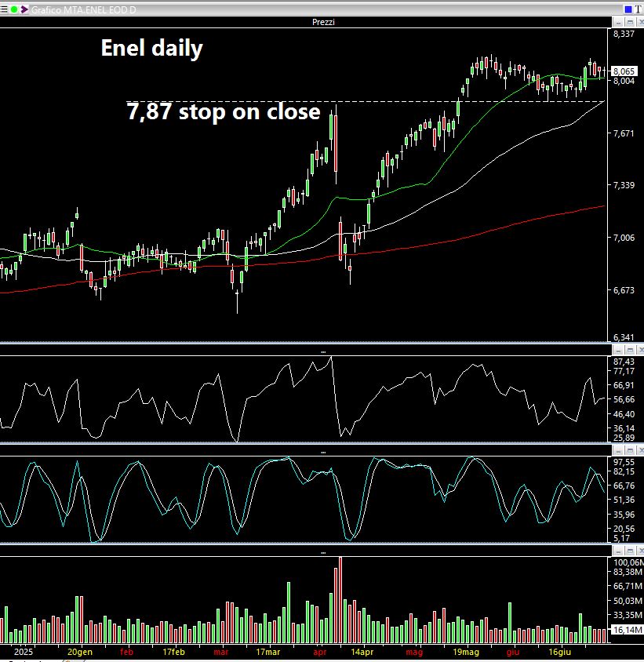Viewport: 644px width, 662px height.
Task: Click the 16giu date axis label
Action: click(559, 652)
